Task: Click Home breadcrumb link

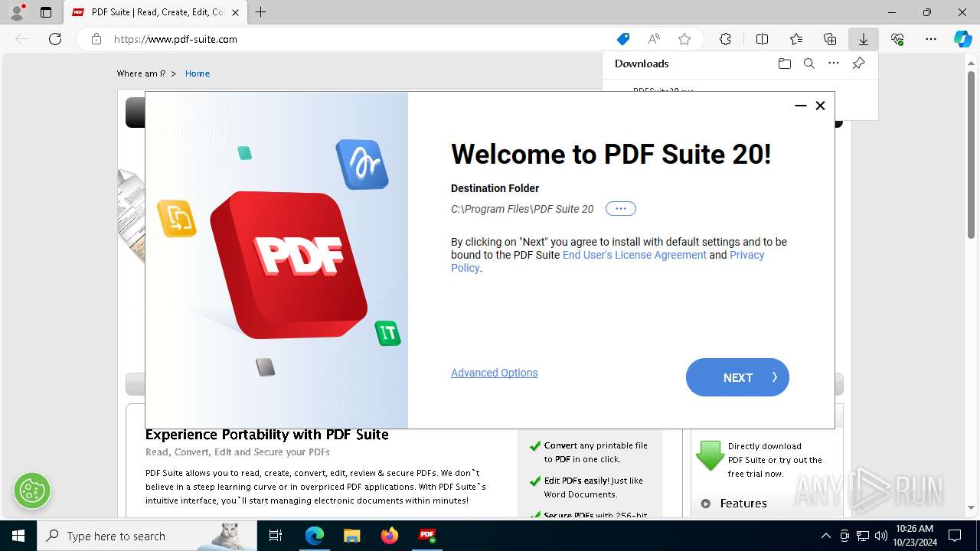Action: point(197,73)
